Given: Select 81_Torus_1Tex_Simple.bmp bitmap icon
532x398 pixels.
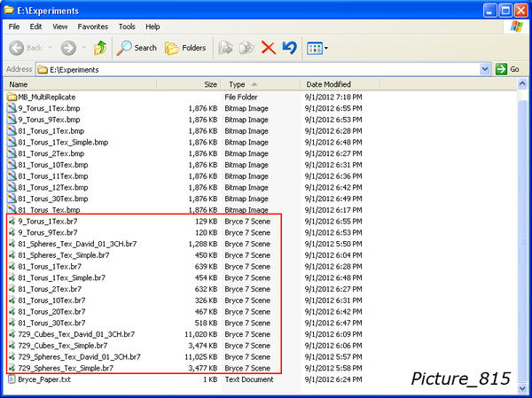Looking at the screenshot, I should pyautogui.click(x=12, y=142).
